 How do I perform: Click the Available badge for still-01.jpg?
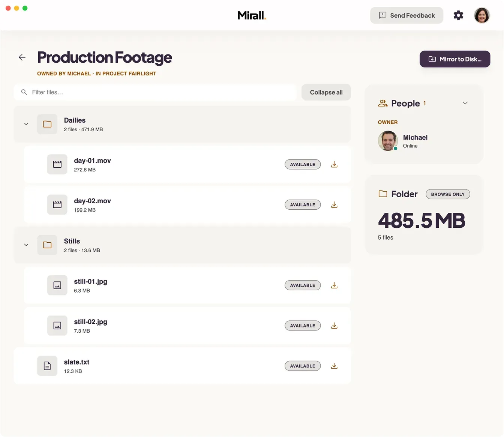click(303, 285)
